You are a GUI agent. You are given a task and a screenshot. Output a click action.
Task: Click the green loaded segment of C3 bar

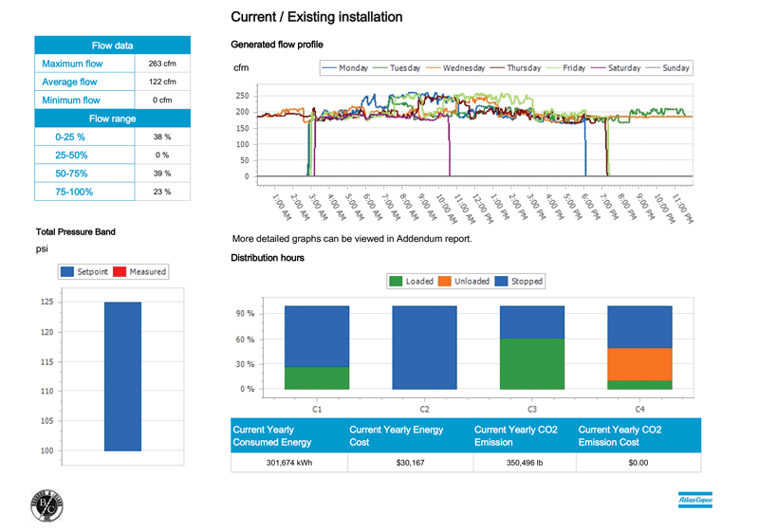point(532,364)
